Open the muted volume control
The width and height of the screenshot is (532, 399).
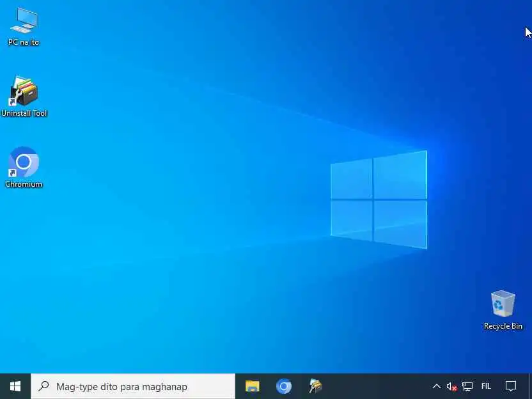[x=451, y=386]
